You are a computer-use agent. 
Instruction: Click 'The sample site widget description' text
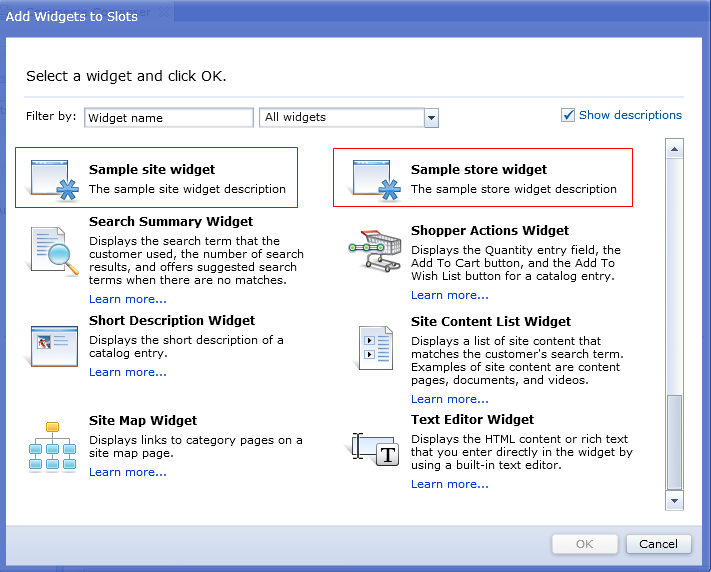[187, 189]
